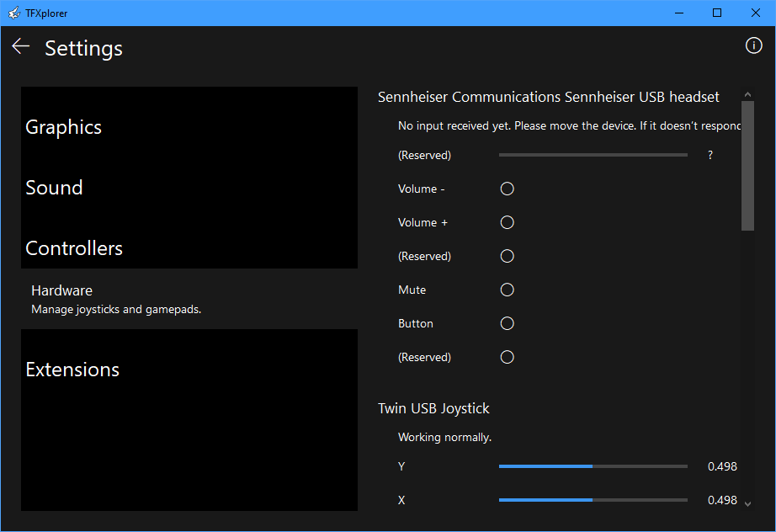
Task: Open the Graphics settings section
Action: click(64, 127)
